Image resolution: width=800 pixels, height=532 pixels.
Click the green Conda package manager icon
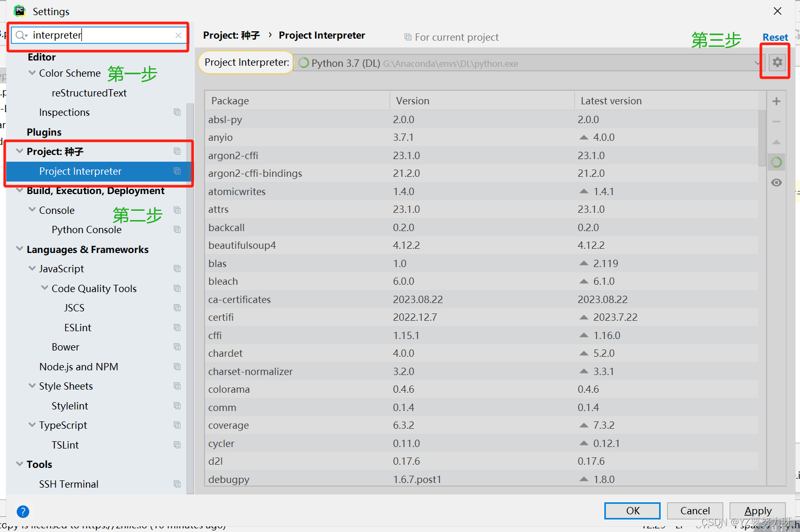pos(777,162)
